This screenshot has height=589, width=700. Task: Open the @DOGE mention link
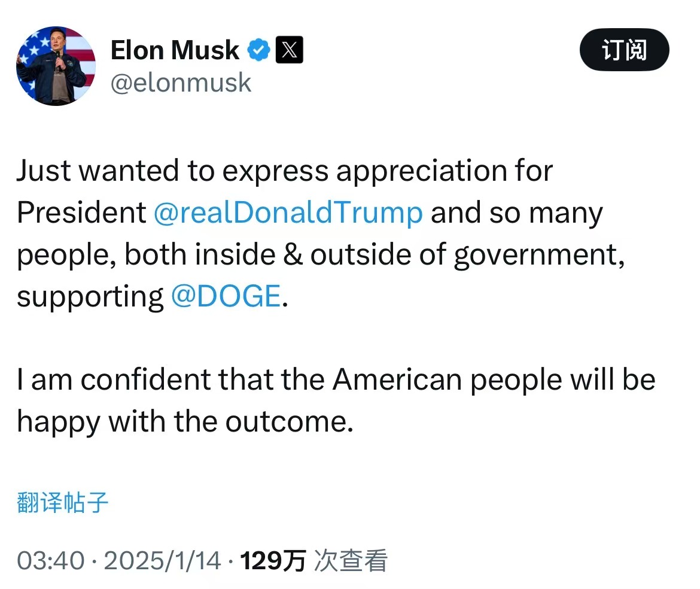226,296
